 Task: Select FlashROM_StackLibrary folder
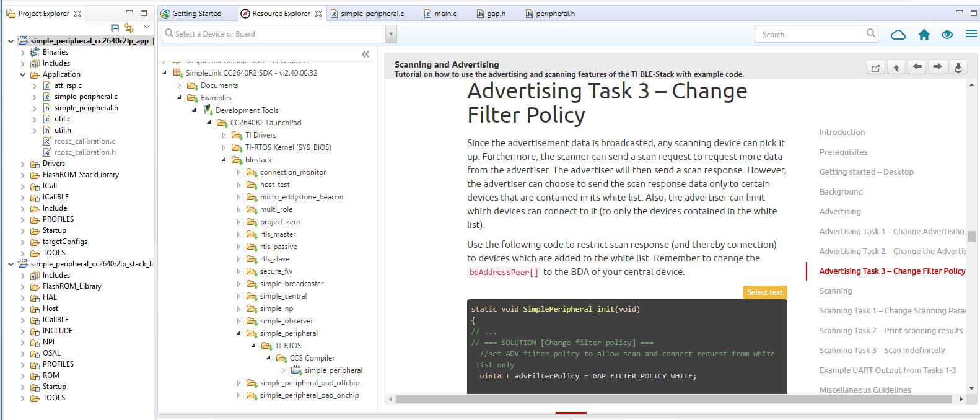point(81,175)
